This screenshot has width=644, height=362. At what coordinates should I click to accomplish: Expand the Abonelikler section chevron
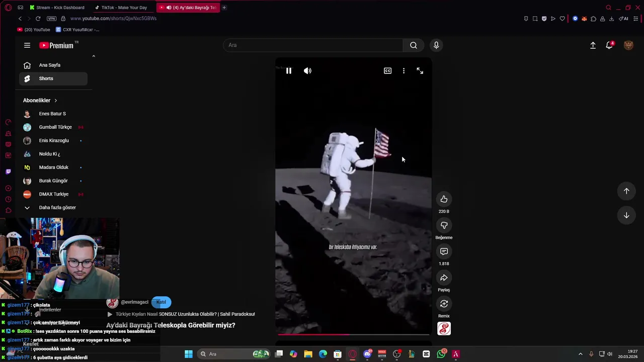tap(55, 101)
